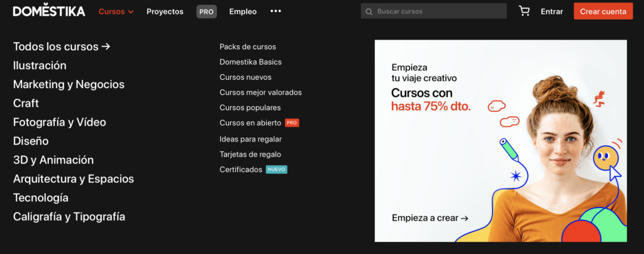Image resolution: width=644 pixels, height=254 pixels.
Task: Click Empieza a crear in banner
Action: pos(430,218)
